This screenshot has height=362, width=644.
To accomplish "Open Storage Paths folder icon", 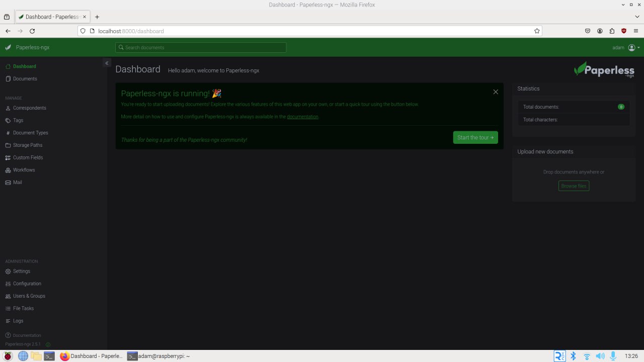I will pyautogui.click(x=8, y=145).
